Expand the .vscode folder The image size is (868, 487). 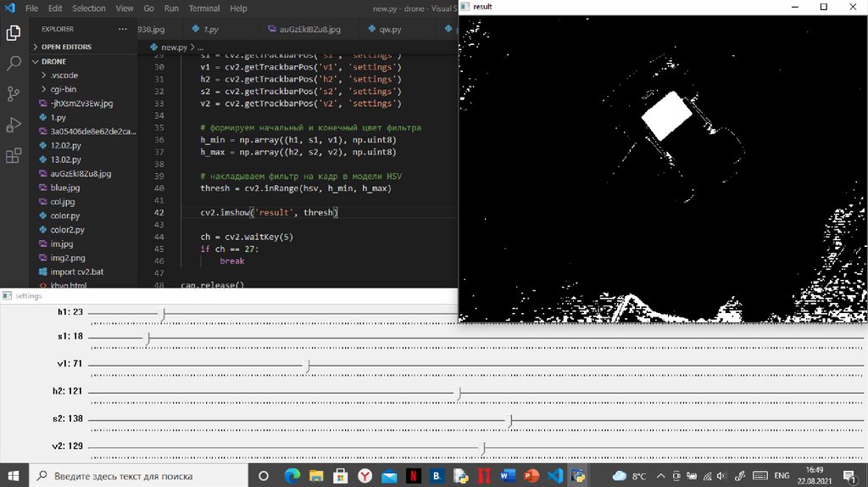64,75
